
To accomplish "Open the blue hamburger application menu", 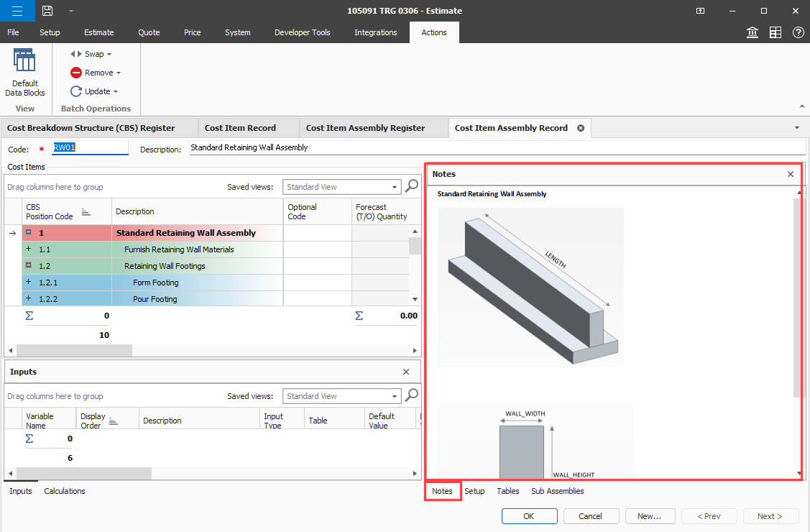I will tap(17, 11).
